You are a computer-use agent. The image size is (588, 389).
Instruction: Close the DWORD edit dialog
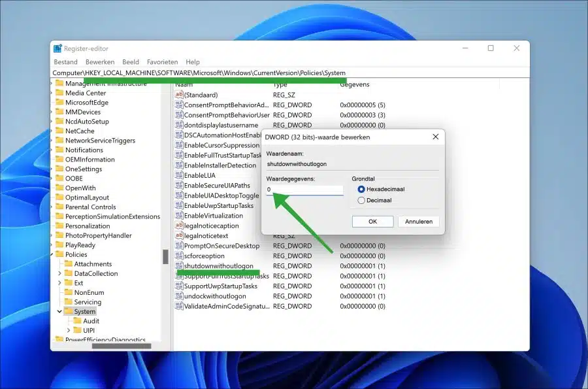pos(435,137)
